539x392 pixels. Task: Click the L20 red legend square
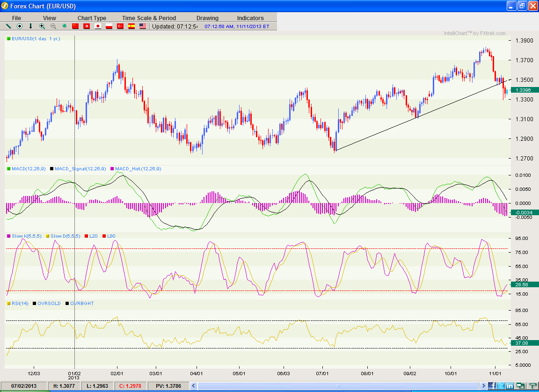[x=86, y=236]
